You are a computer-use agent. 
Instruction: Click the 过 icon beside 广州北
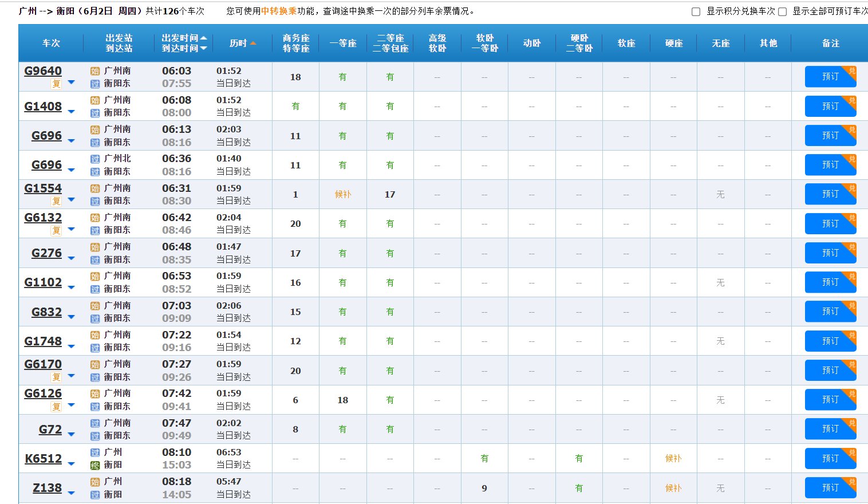coord(95,159)
